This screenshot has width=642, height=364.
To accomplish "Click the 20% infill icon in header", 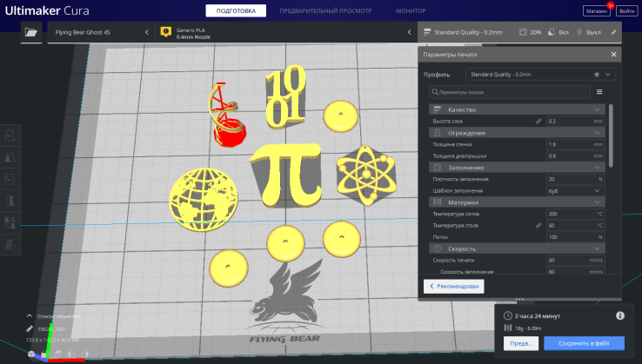I will click(x=522, y=32).
